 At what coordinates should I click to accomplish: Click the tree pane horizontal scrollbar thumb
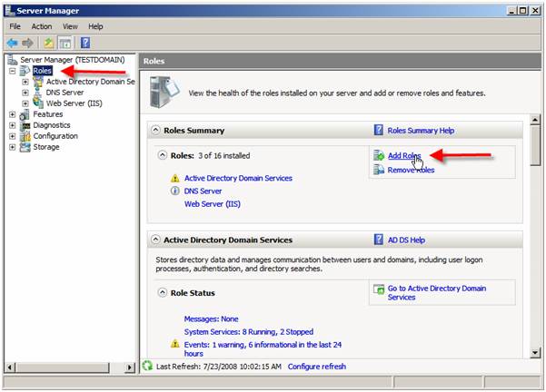[x=63, y=367]
